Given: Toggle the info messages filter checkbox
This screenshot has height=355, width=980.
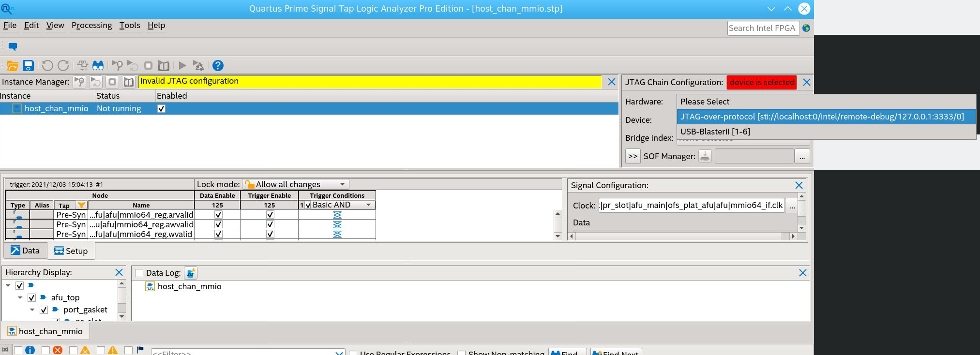Looking at the screenshot, I should pos(18,350).
